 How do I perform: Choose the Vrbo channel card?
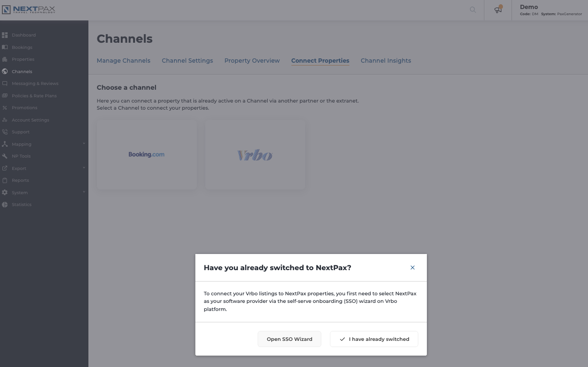pyautogui.click(x=255, y=155)
